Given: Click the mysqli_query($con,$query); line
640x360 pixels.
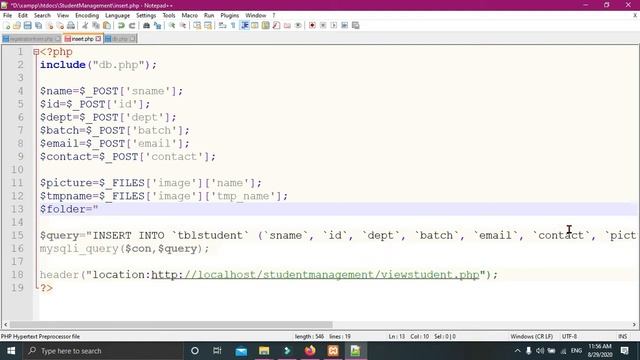Looking at the screenshot, I should coord(124,248).
